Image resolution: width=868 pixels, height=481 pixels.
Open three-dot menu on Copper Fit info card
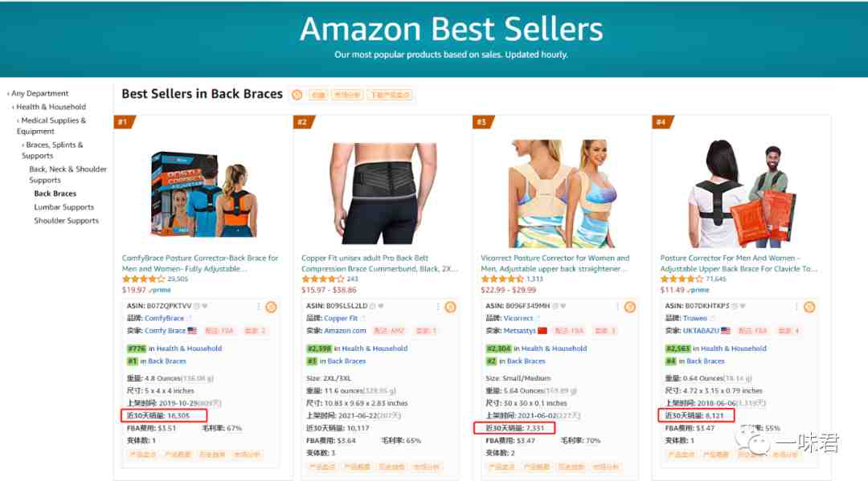pyautogui.click(x=438, y=306)
